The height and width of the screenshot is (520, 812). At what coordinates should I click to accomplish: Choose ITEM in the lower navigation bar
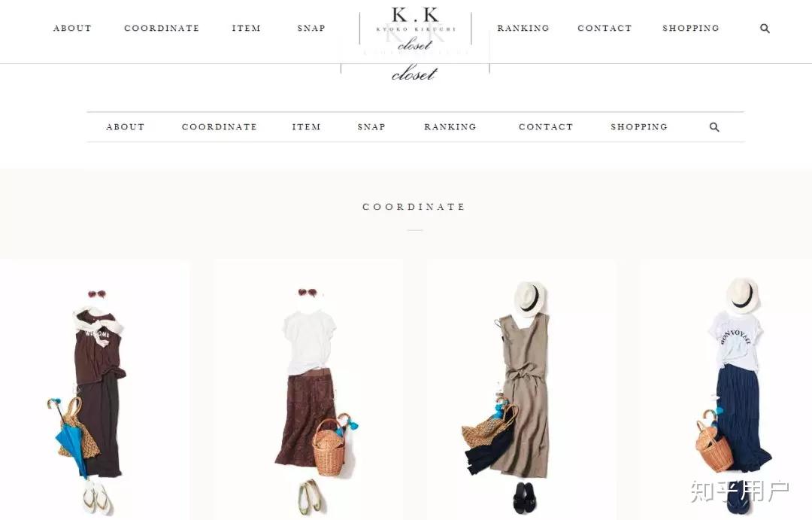[x=306, y=127]
